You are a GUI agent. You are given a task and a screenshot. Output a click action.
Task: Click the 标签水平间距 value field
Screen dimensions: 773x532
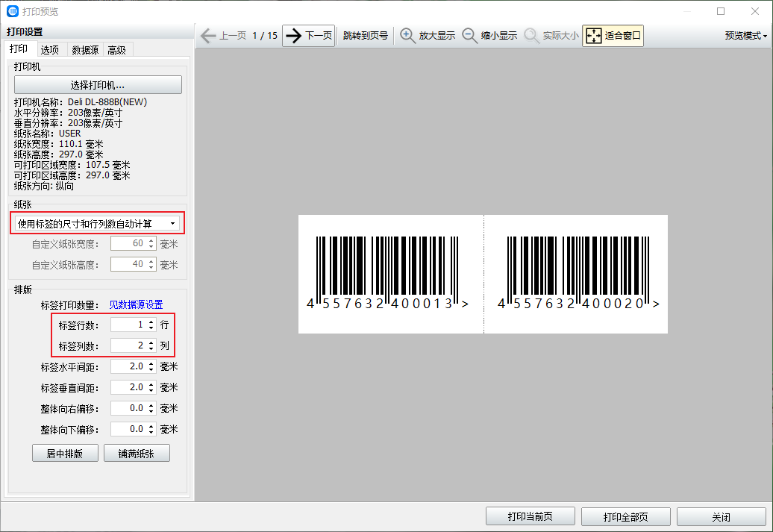(128, 366)
